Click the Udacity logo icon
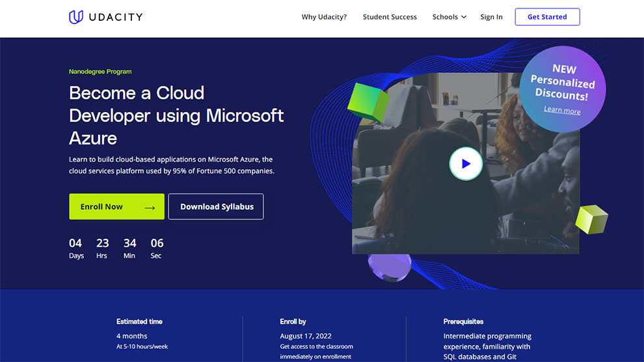The image size is (644, 362). tap(76, 17)
